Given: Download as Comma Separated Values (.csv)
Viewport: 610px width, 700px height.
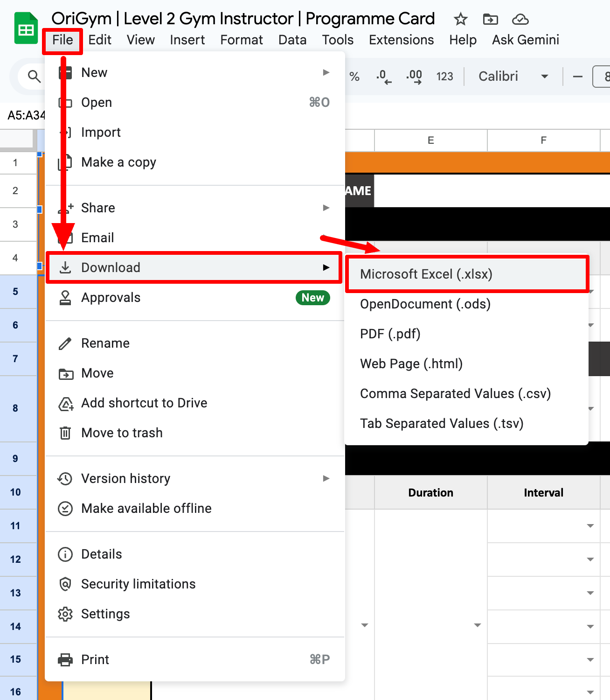Looking at the screenshot, I should [466, 393].
